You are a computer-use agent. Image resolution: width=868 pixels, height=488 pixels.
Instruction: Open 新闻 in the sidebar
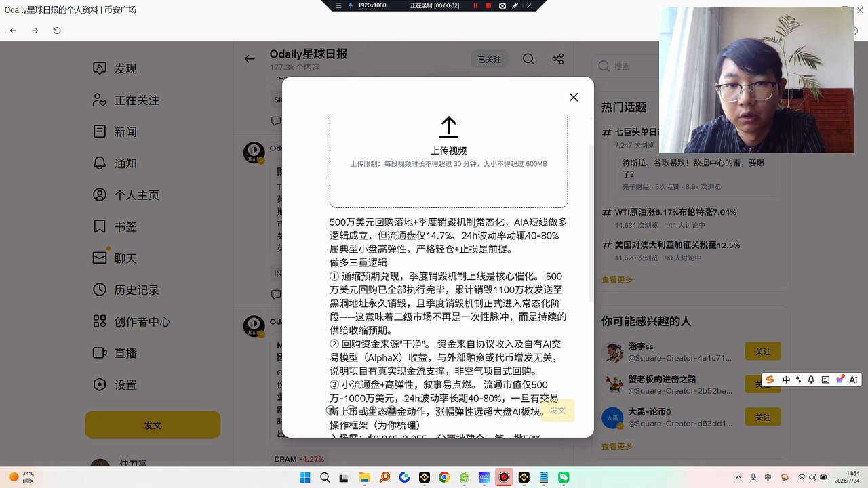tap(125, 132)
